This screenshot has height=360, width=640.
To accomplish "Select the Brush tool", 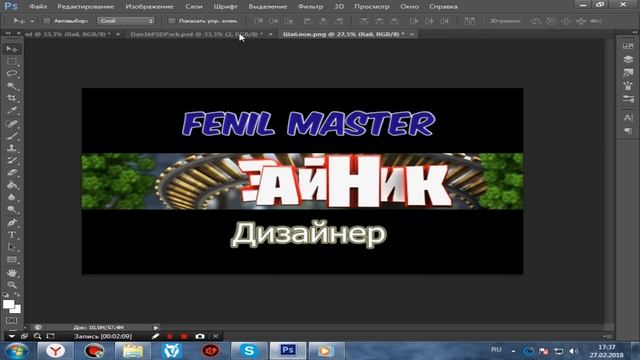I will [x=12, y=136].
